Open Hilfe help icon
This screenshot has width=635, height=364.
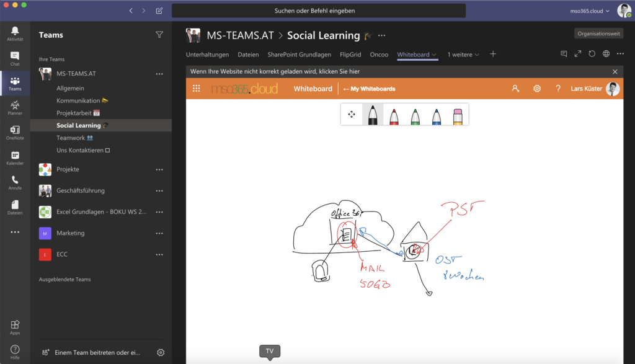click(15, 352)
